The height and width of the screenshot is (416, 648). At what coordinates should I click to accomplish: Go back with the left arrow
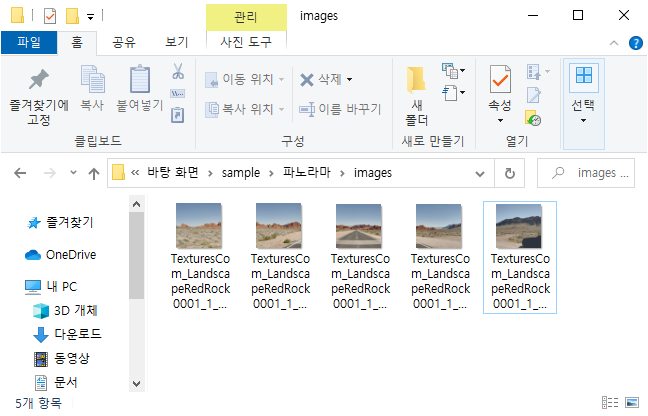20,173
